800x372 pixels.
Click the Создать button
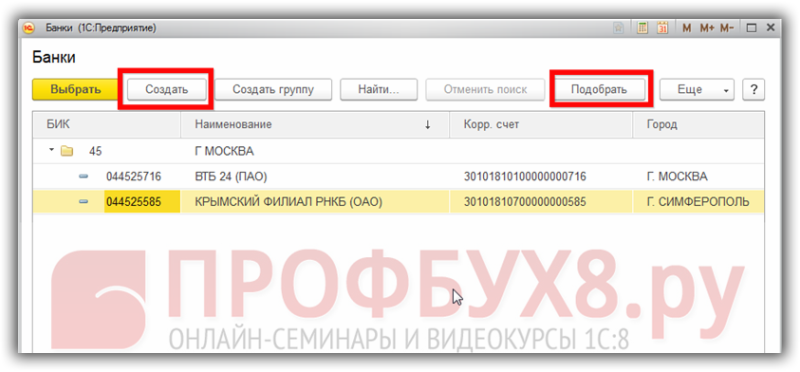tap(167, 89)
